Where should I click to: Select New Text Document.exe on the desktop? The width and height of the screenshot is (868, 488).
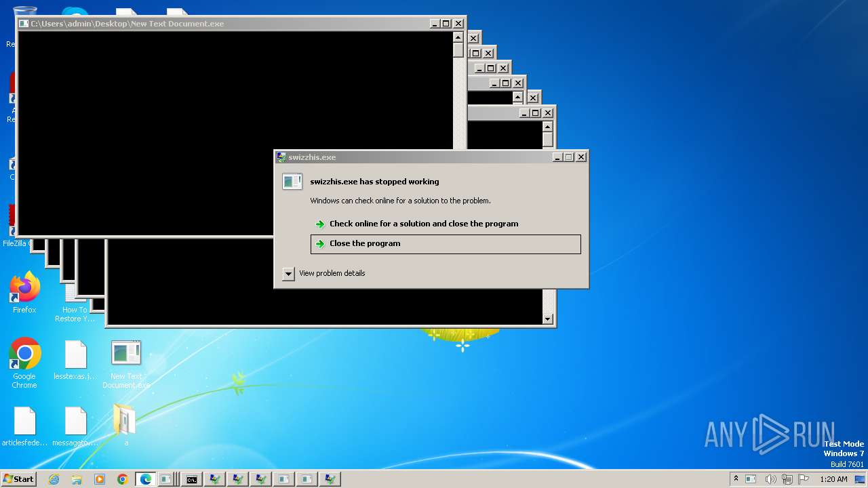click(126, 365)
